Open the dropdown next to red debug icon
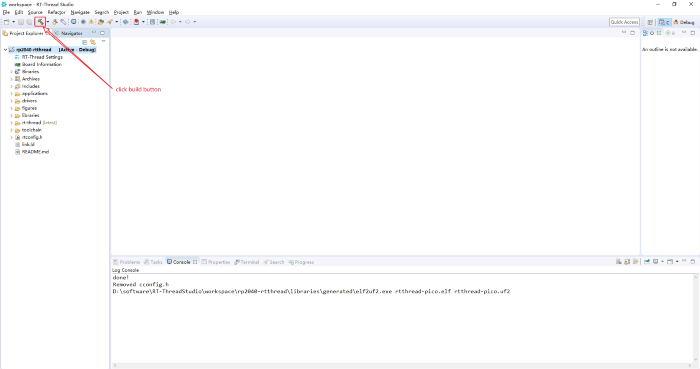This screenshot has width=700, height=369. point(143,22)
